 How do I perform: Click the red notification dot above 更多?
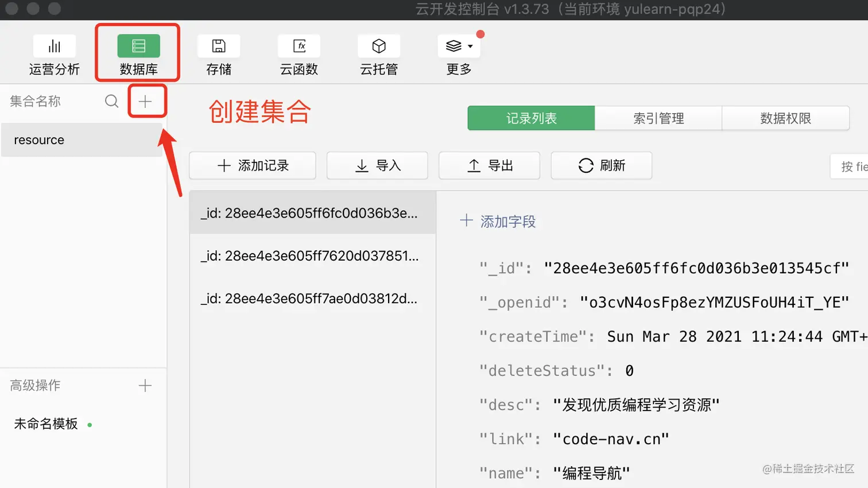[x=480, y=34]
